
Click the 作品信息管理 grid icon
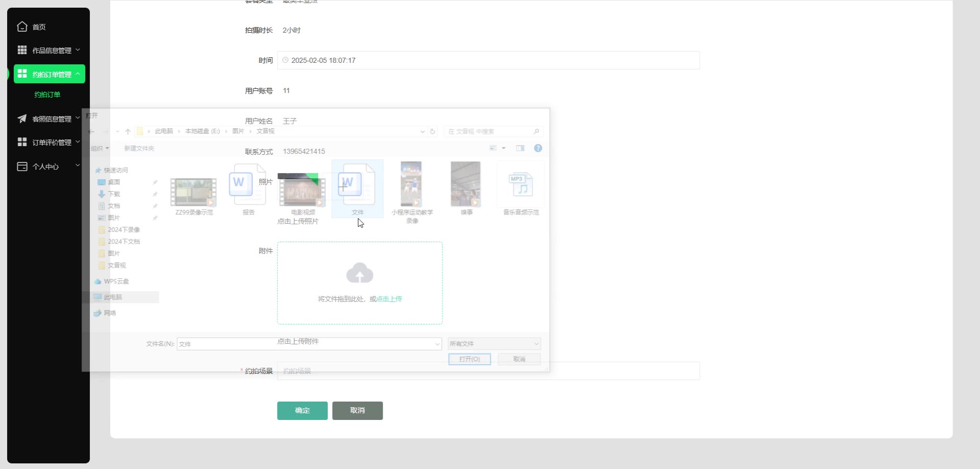[22, 50]
